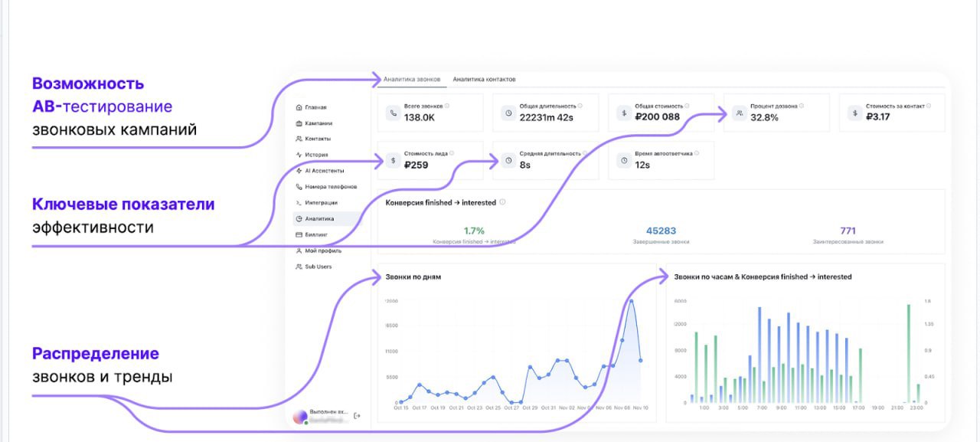Screen dimensions: 980x442
Task: Click the Кампании sidebar icon
Action: 299,123
